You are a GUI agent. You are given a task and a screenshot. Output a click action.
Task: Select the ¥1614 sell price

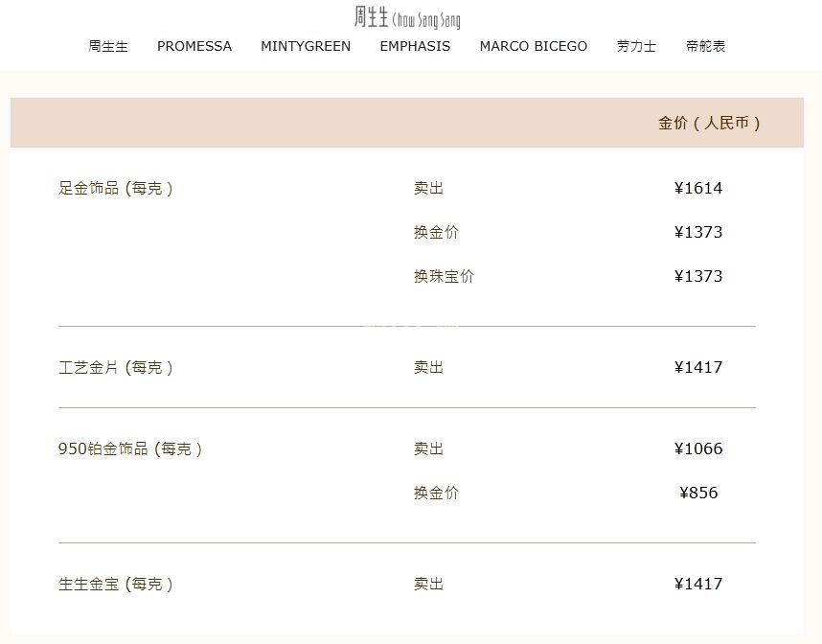[698, 189]
